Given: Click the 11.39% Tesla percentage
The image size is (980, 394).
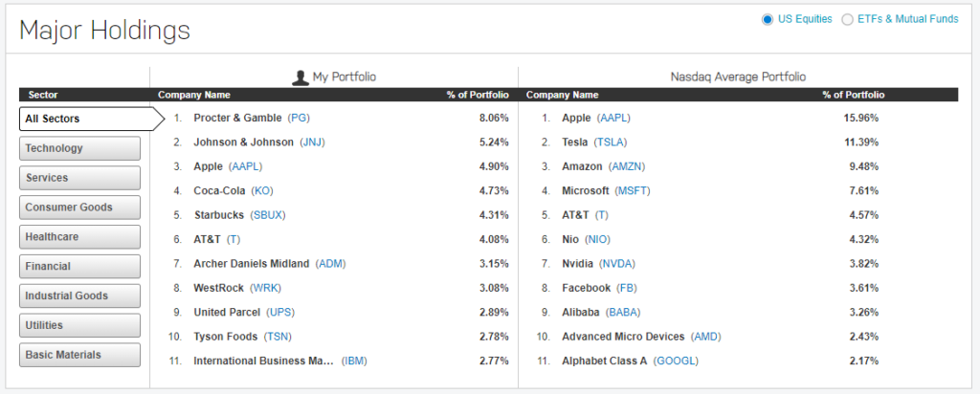Looking at the screenshot, I should tap(861, 142).
